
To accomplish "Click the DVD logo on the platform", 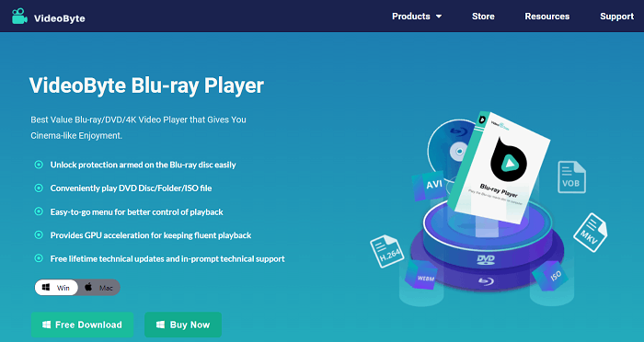I will click(x=486, y=259).
